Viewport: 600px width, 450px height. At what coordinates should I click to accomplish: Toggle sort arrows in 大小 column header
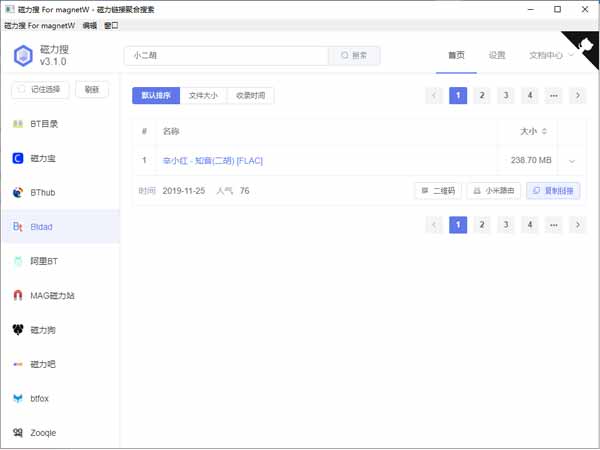(x=545, y=132)
